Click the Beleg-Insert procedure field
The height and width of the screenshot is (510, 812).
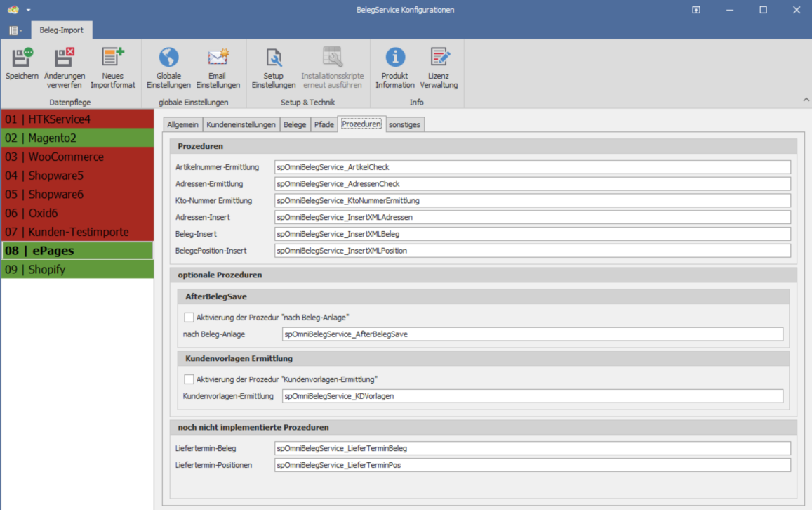click(x=532, y=234)
